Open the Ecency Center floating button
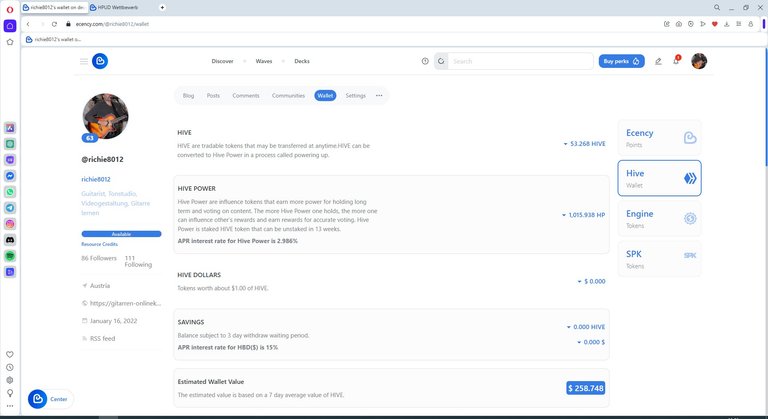 [50, 399]
